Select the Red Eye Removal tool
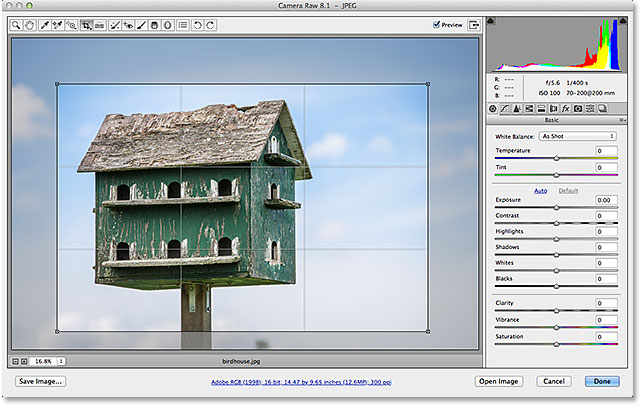Image resolution: width=640 pixels, height=406 pixels. tap(128, 25)
